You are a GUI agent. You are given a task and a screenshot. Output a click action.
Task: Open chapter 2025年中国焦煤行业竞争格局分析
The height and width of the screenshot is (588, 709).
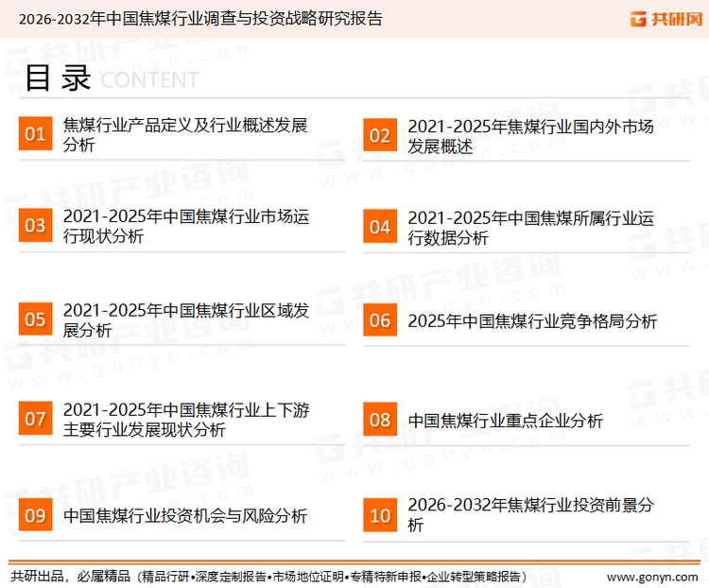[532, 321]
